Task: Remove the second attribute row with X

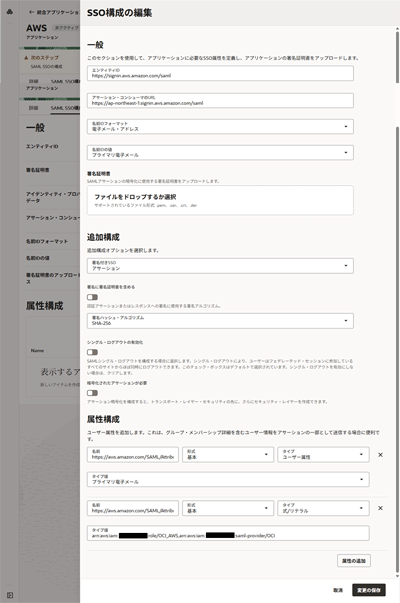Action: coord(380,508)
